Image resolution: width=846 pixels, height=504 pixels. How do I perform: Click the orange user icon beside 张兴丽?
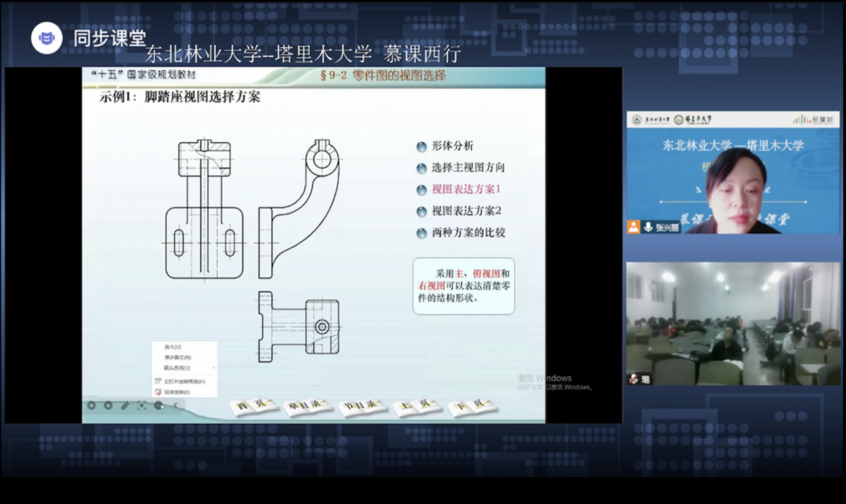[633, 227]
